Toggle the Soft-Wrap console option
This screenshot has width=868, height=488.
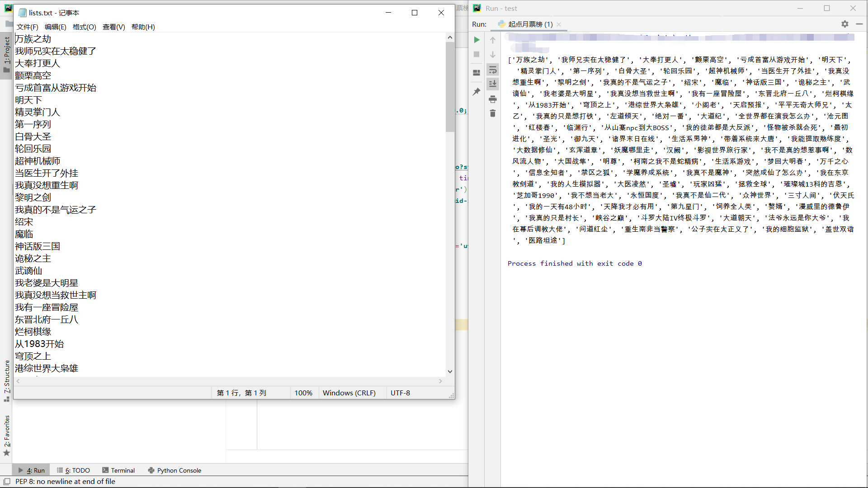coord(493,70)
